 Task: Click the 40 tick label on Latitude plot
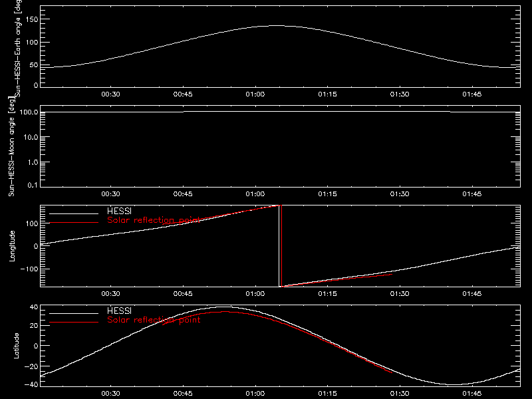pos(34,307)
